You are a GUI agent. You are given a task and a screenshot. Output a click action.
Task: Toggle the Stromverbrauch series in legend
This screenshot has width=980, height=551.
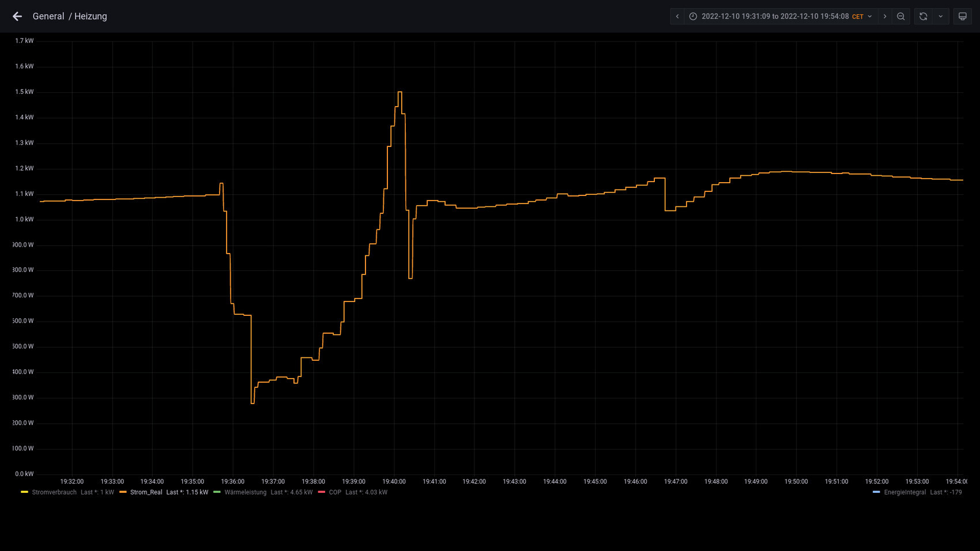[x=54, y=492]
